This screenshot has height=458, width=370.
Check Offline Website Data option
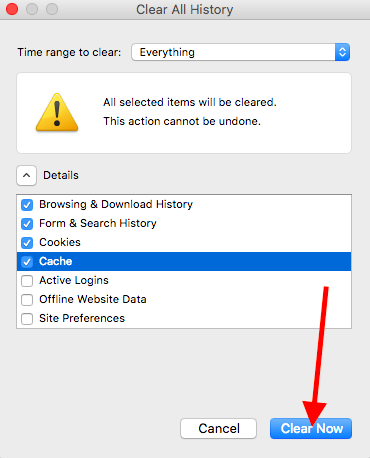coord(27,300)
